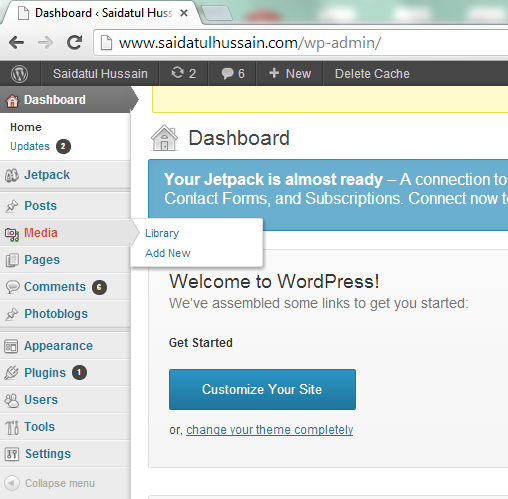
Task: Open the Media menu item
Action: point(41,233)
